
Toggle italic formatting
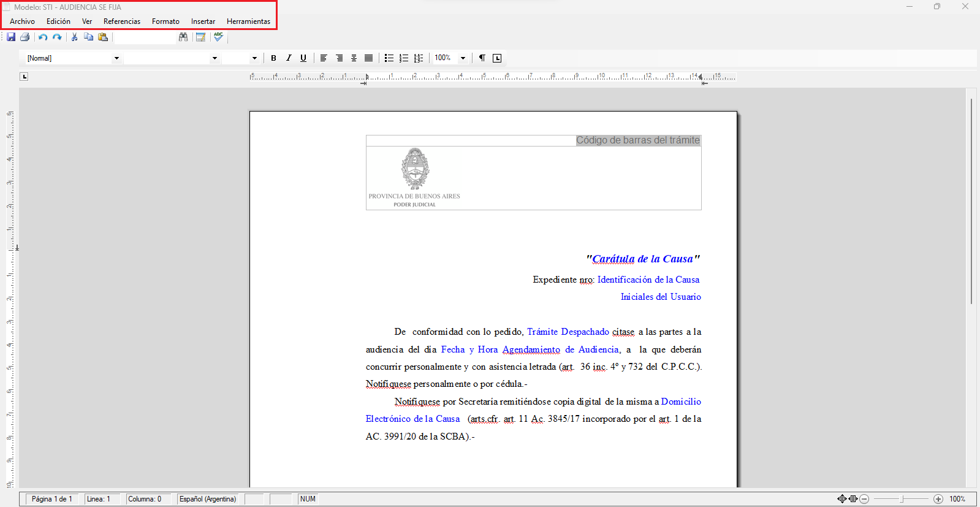289,58
